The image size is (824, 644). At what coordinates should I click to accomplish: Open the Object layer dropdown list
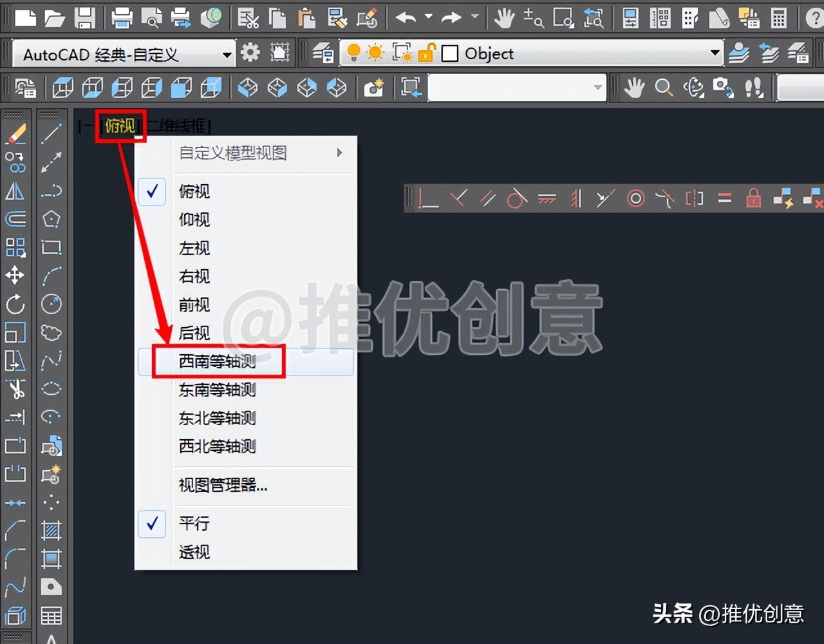pyautogui.click(x=715, y=53)
